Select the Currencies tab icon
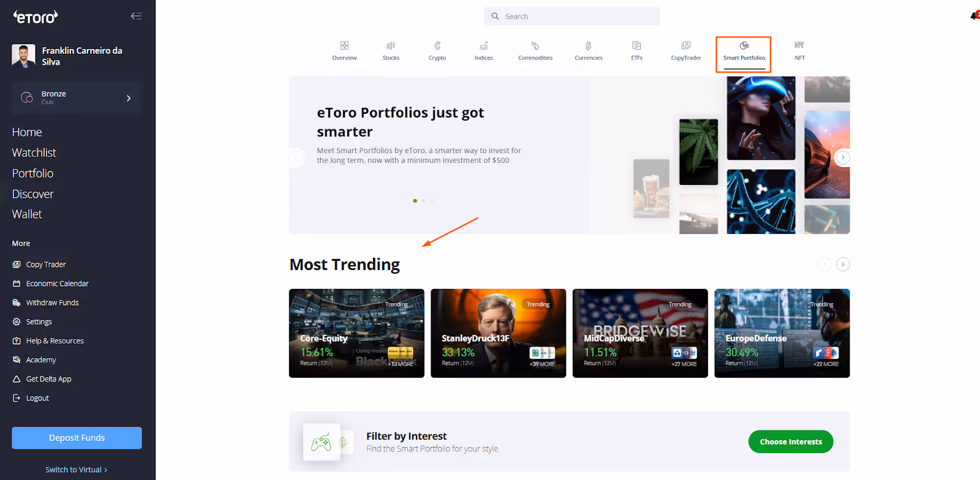Screen dimensions: 980x480 click(589, 45)
